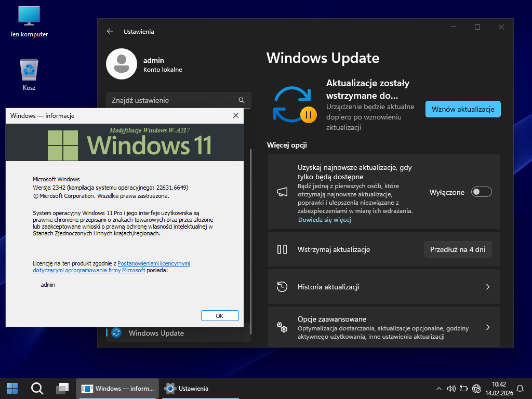Click inside the Znajdź ustawienie search field
Viewport: 532px width, 399px height.
pos(171,100)
